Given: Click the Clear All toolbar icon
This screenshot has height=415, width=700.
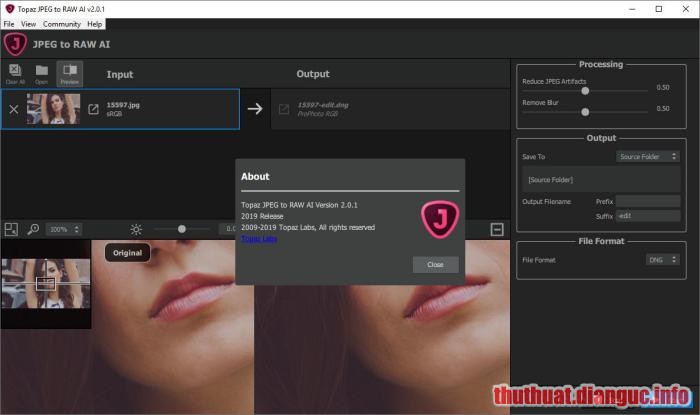Looking at the screenshot, I should click(x=15, y=74).
